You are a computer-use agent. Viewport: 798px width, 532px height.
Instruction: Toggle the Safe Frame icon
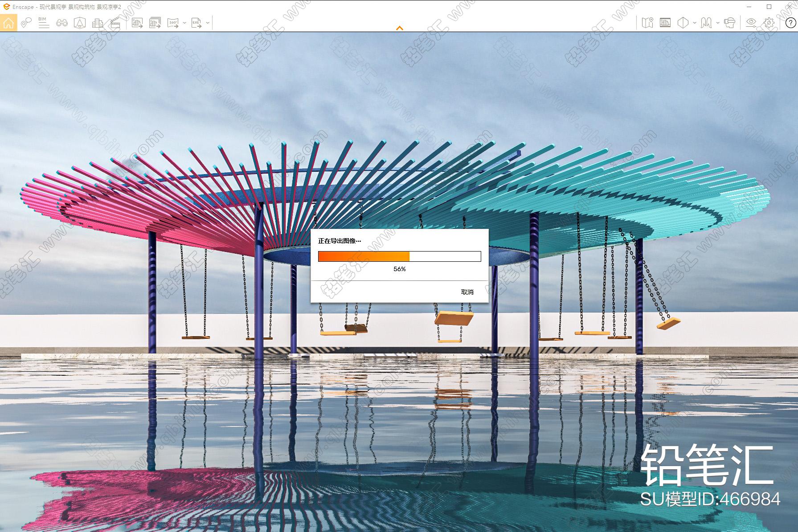665,23
